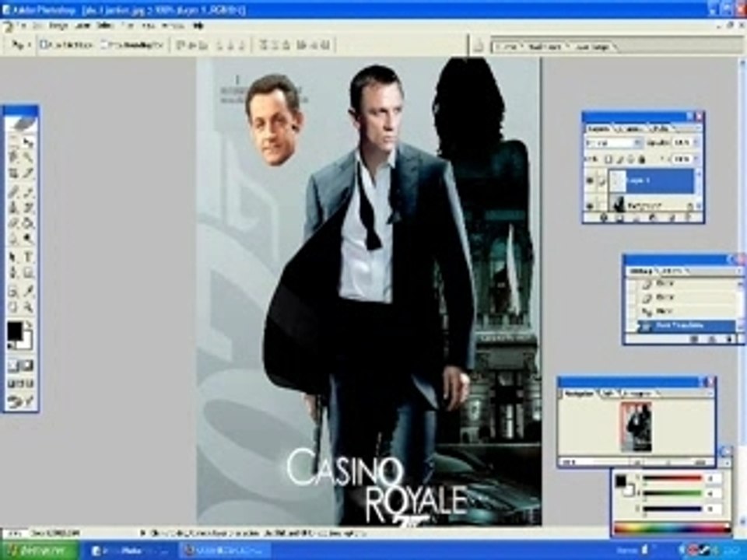The height and width of the screenshot is (560, 747).
Task: Swap foreground and background colors arrow
Action: click(29, 325)
